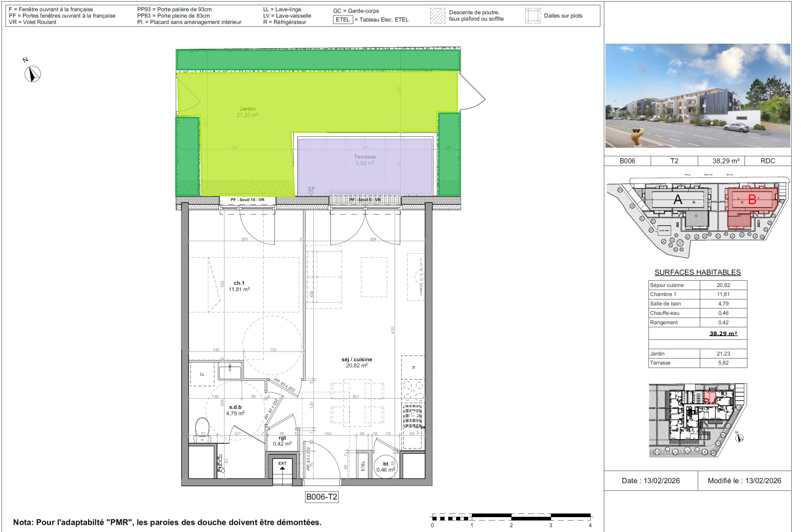Viewport: 801px width, 532px height.
Task: Click the Séjour cuisine table row
Action: coord(698,285)
